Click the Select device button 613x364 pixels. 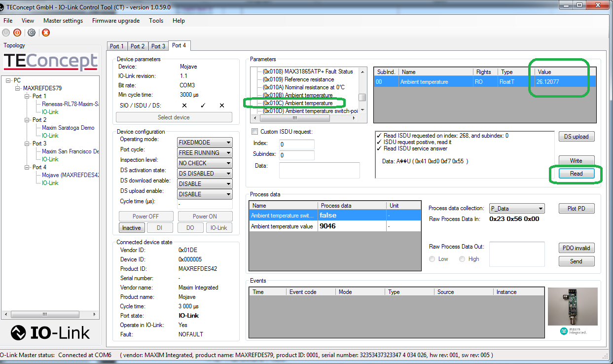click(174, 117)
